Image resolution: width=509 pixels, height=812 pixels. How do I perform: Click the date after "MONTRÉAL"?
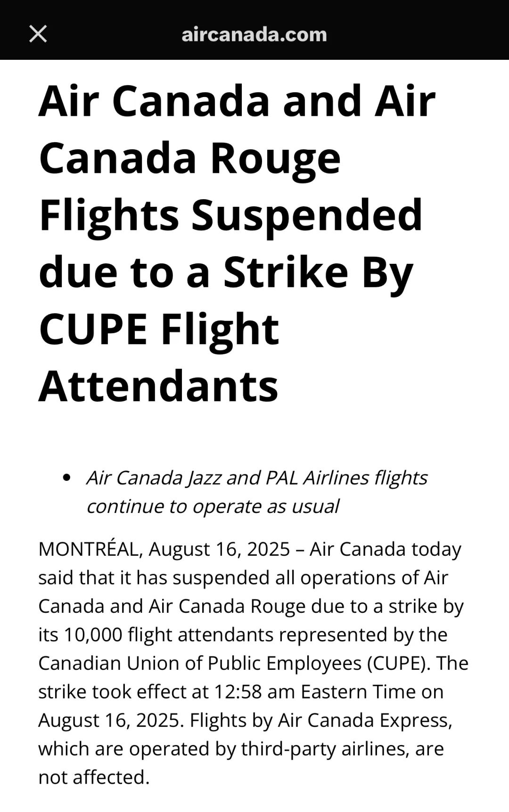[x=219, y=549]
